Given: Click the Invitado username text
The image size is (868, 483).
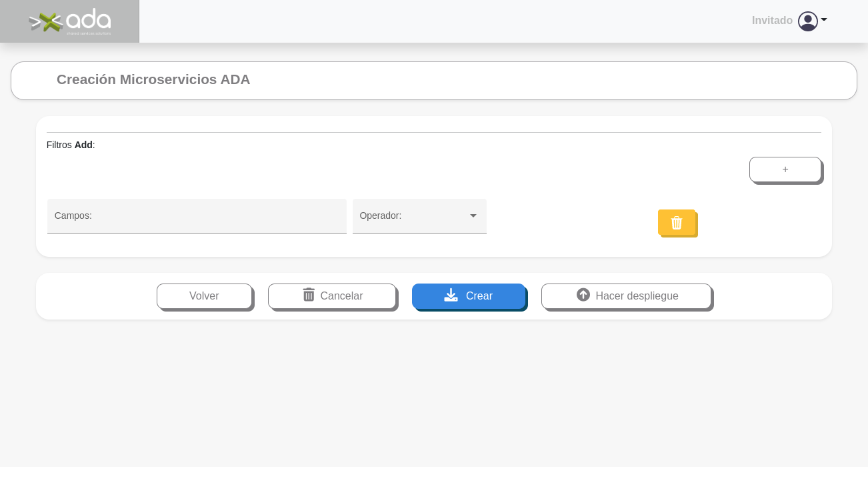Looking at the screenshot, I should [772, 21].
